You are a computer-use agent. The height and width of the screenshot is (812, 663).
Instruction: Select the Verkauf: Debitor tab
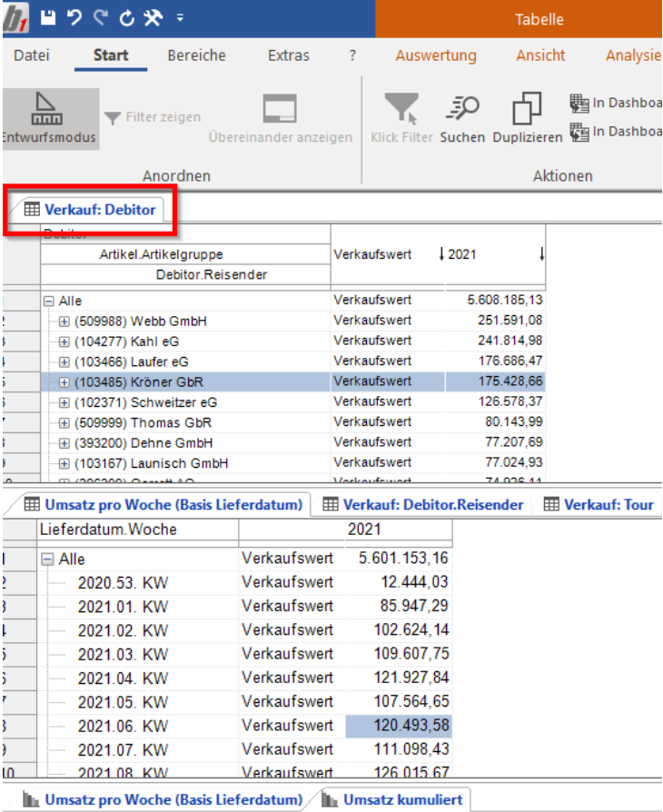[x=90, y=210]
